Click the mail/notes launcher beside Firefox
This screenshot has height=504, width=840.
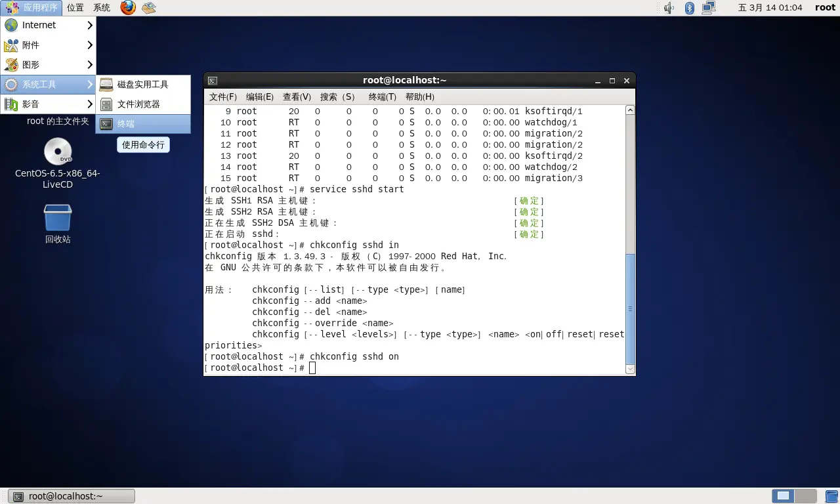point(149,8)
